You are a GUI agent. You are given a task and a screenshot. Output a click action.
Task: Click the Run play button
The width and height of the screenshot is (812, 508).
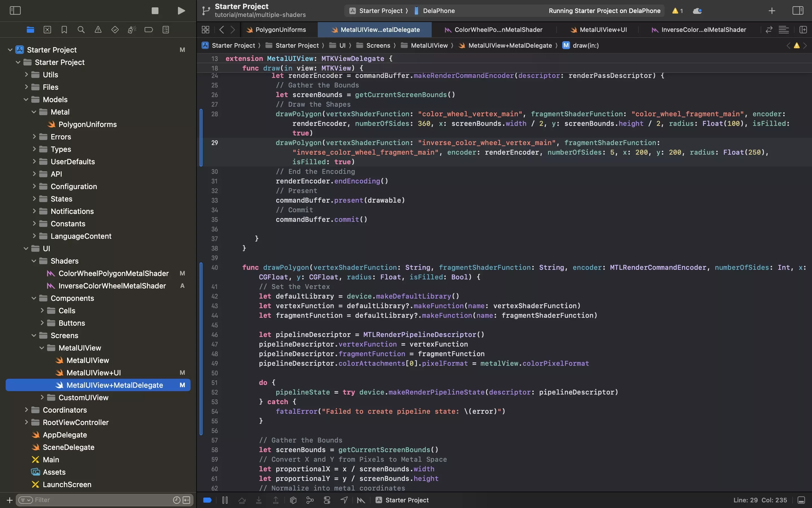pyautogui.click(x=181, y=11)
